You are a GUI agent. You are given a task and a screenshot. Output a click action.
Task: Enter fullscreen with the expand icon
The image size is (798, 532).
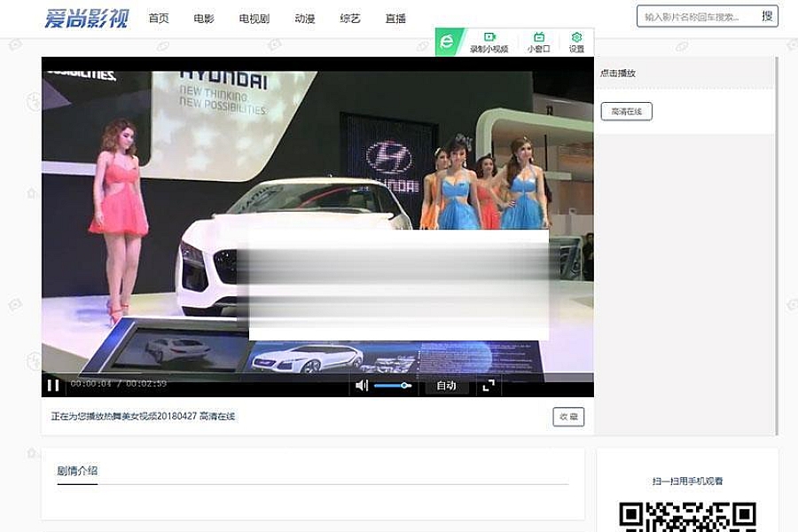click(x=488, y=386)
